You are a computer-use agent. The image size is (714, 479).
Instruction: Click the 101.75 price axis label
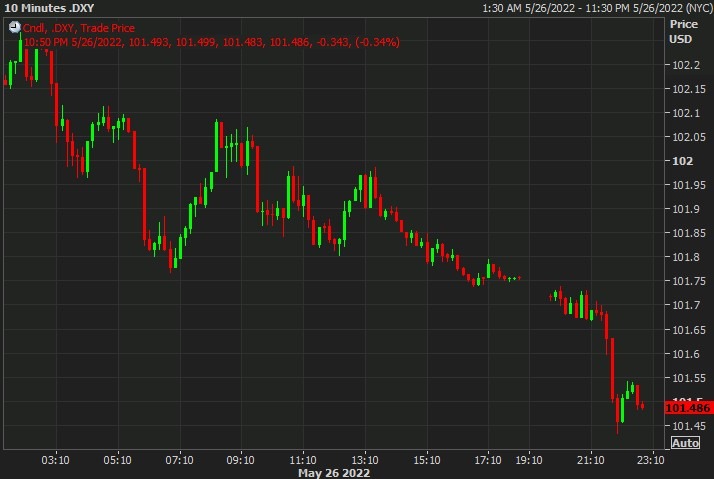[x=689, y=281]
